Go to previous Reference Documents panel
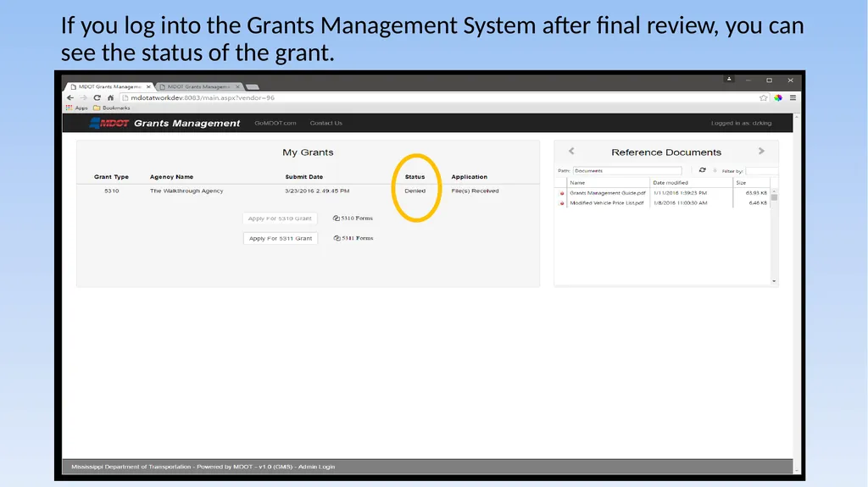This screenshot has width=868, height=487. pos(571,151)
